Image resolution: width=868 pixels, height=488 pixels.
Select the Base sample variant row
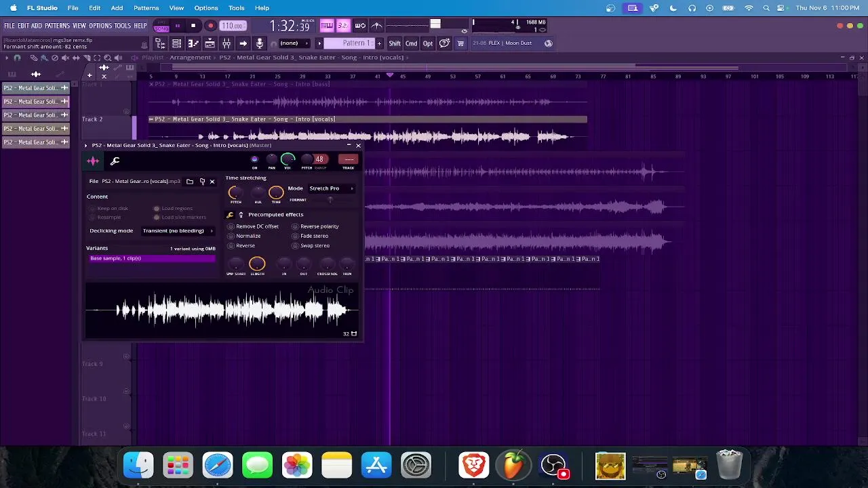click(x=151, y=258)
